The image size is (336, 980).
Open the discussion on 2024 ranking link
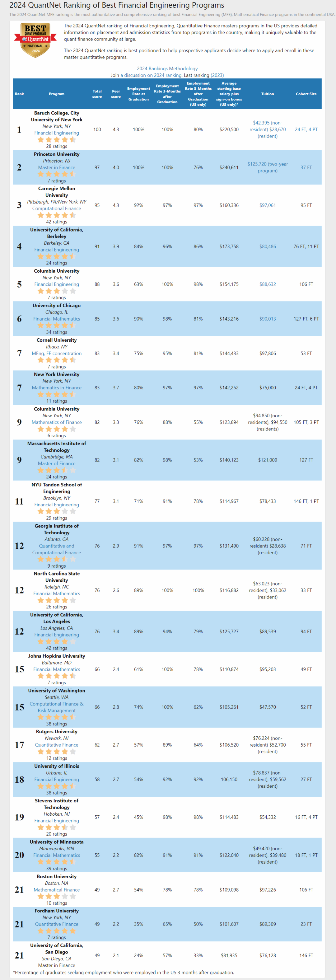(151, 75)
